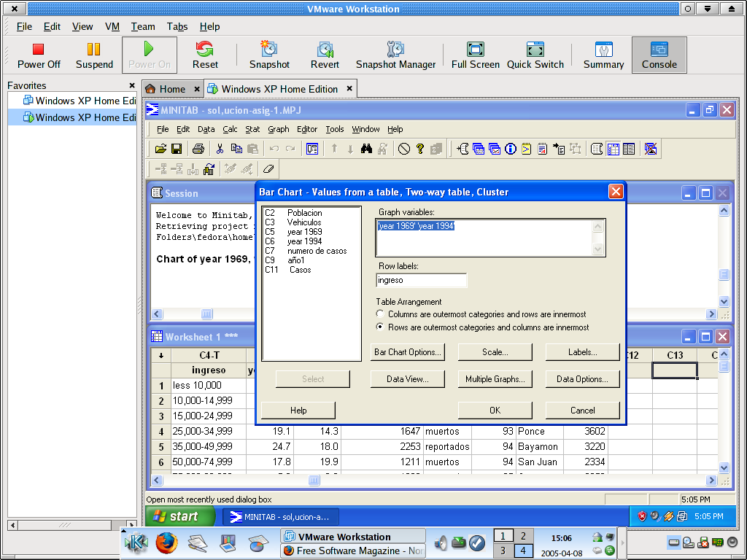Click the 'Free Software Magazine' taskbar entry
747x560 pixels.
[x=353, y=551]
